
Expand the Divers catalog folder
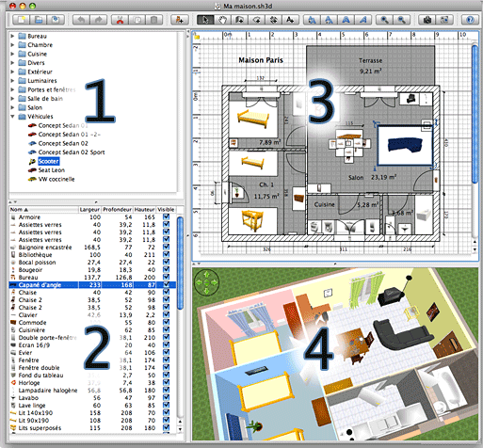12,63
